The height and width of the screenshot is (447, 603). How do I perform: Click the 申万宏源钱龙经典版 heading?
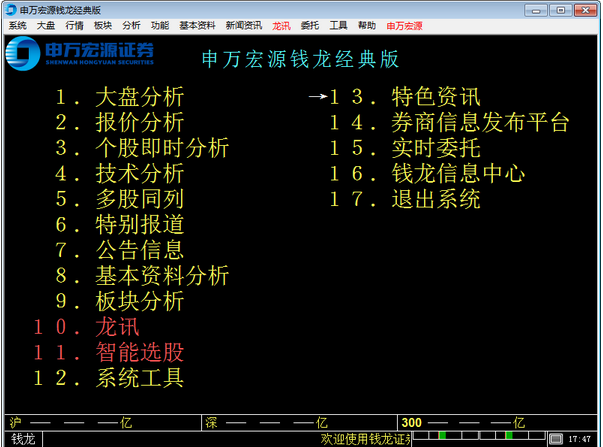point(300,60)
